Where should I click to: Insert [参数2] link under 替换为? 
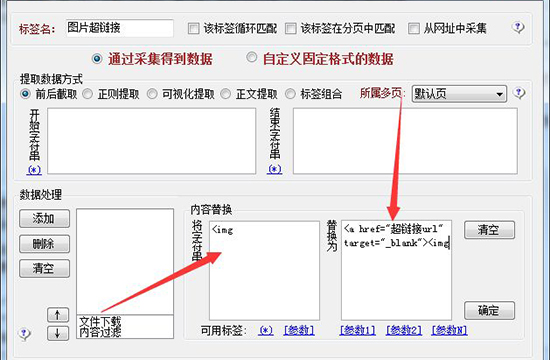[404, 331]
